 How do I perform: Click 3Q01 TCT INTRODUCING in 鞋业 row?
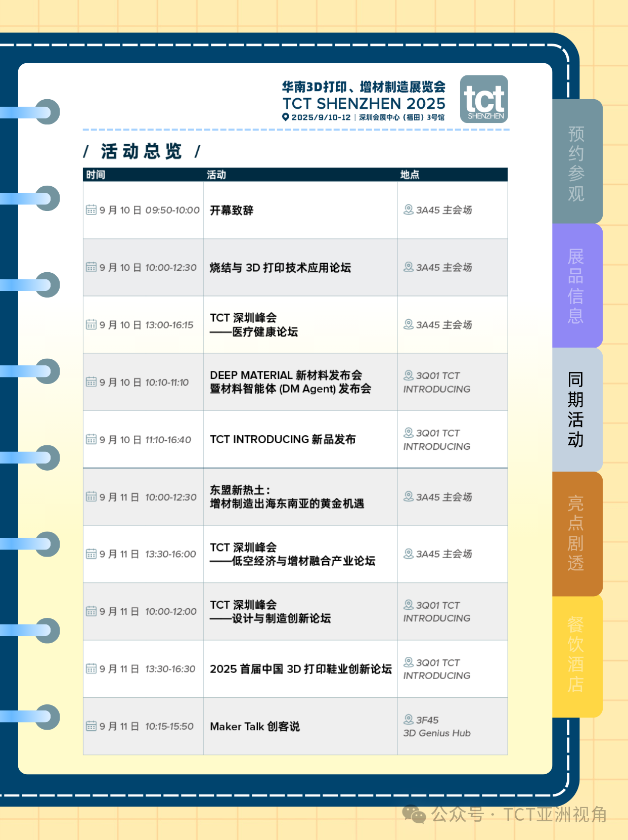click(437, 669)
